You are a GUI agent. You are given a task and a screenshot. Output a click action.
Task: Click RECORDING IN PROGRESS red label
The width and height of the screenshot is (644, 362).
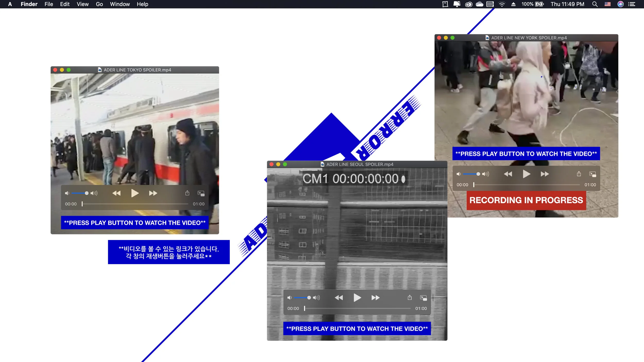click(x=526, y=200)
